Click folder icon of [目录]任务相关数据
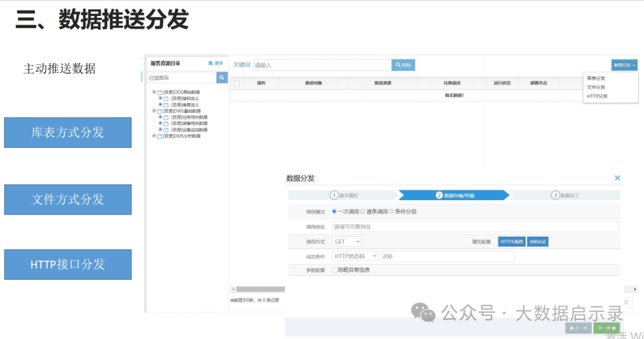 166,117
